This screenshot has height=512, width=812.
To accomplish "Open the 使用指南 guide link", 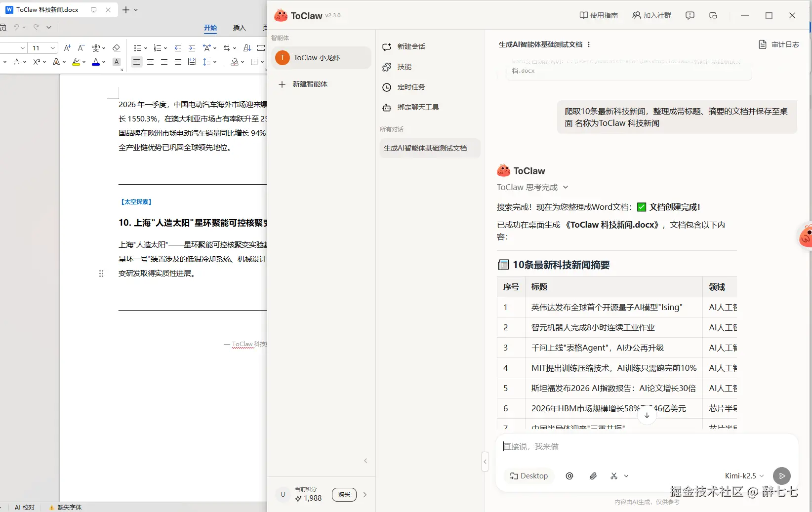I will [599, 16].
